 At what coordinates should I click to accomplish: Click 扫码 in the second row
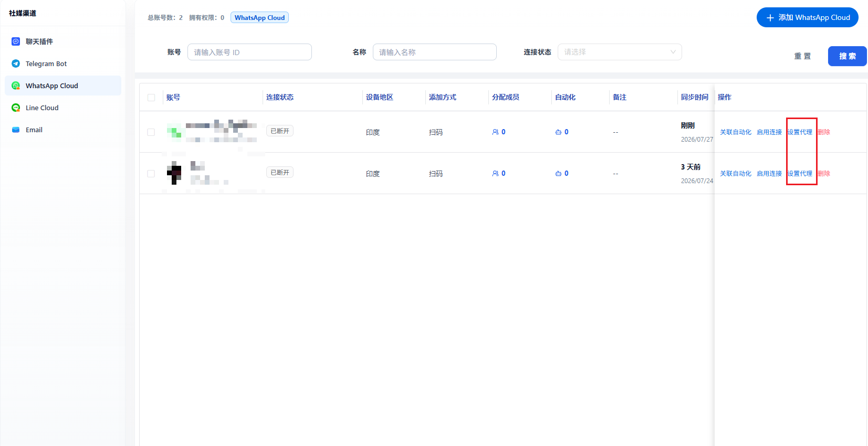coord(436,174)
